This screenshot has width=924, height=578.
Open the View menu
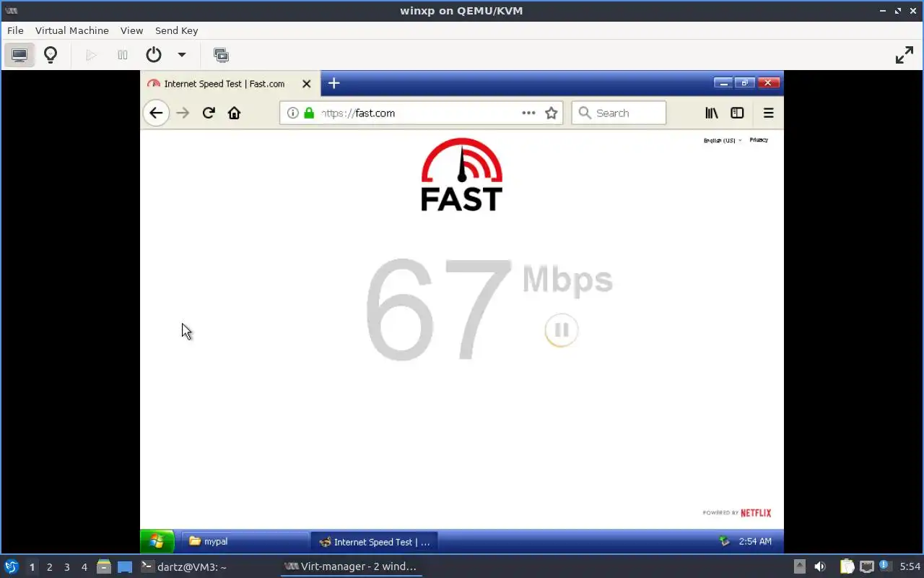(x=132, y=30)
